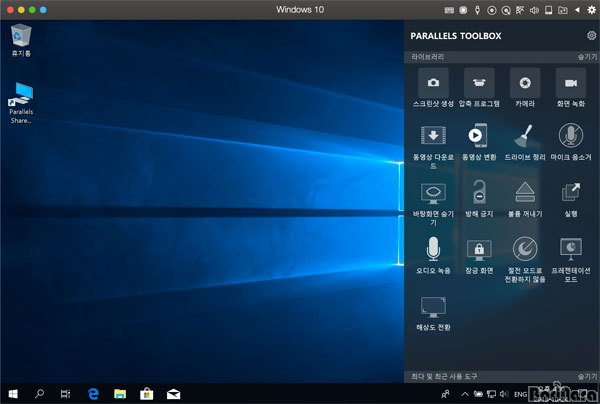Screen dimensions: 600x404
Task: Open File Explorer from the taskbar
Action: pos(120,394)
